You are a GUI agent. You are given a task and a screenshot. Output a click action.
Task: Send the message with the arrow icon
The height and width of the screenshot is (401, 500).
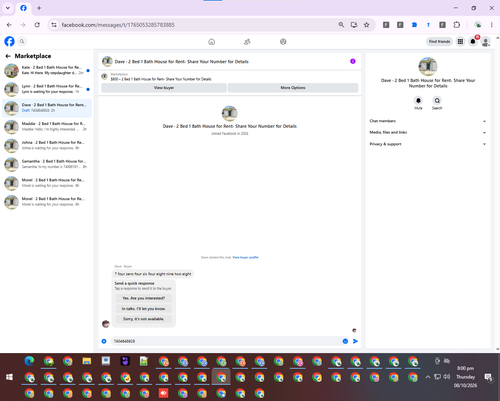pyautogui.click(x=355, y=341)
